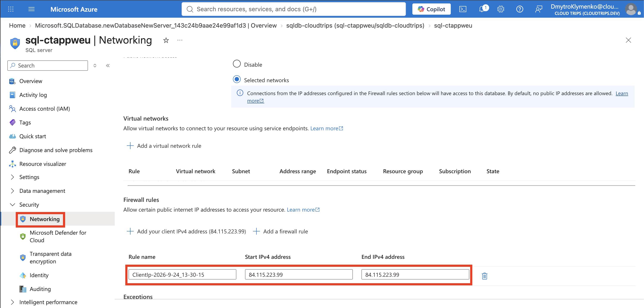Click the purple Tags icon
The height and width of the screenshot is (308, 644).
click(12, 123)
